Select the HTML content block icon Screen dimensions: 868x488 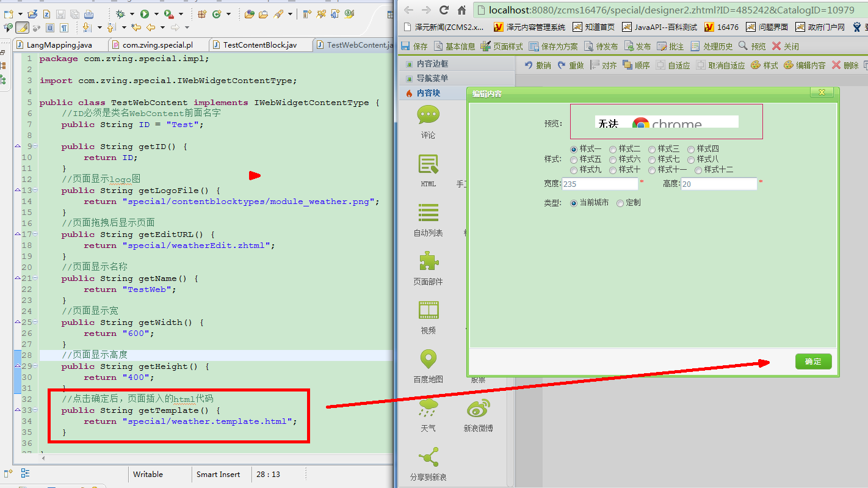428,164
